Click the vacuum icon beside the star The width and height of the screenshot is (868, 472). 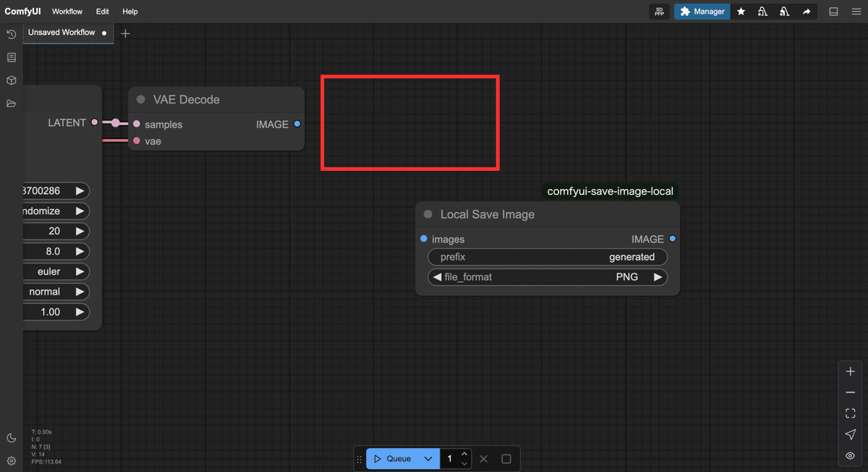[762, 12]
